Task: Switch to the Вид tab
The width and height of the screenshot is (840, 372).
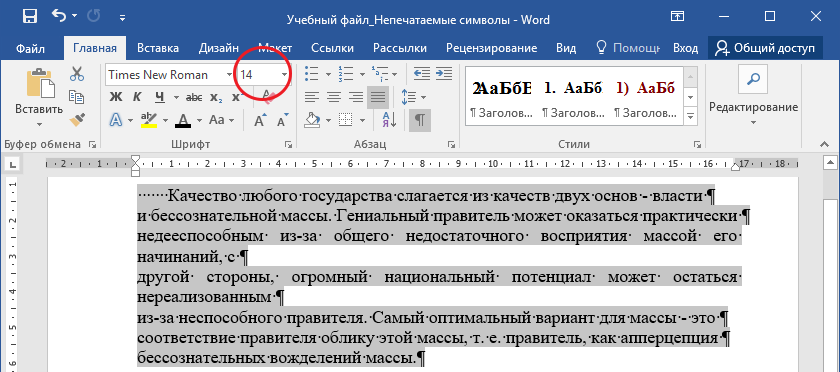Action: 566,48
